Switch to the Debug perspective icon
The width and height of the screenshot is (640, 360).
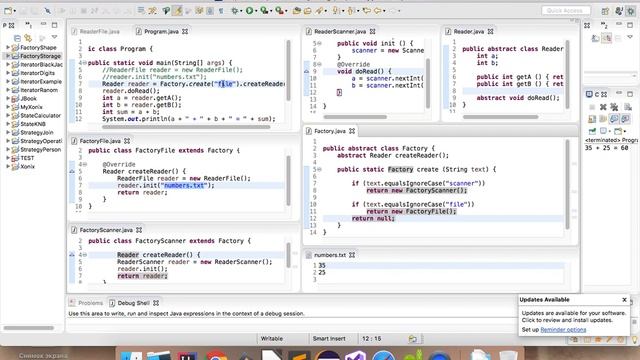631,11
